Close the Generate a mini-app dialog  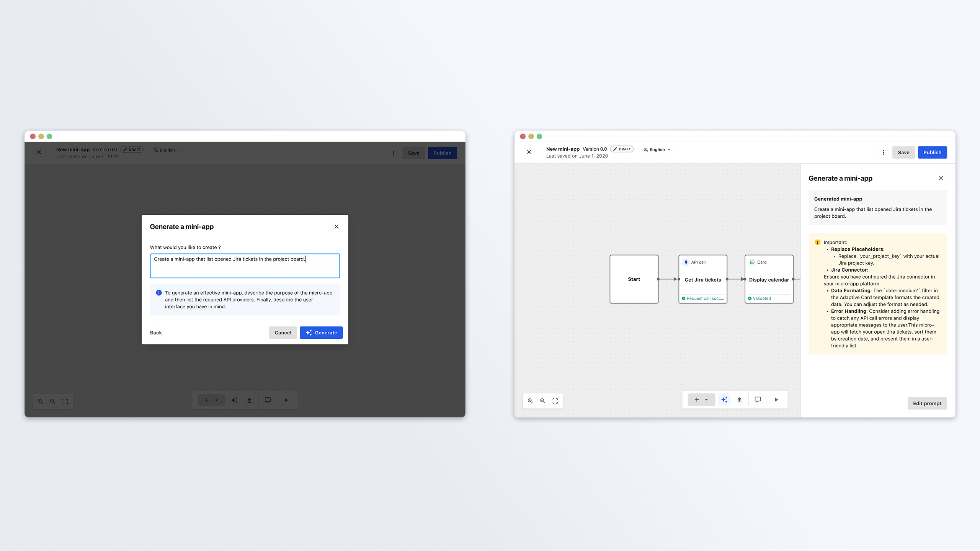point(336,227)
